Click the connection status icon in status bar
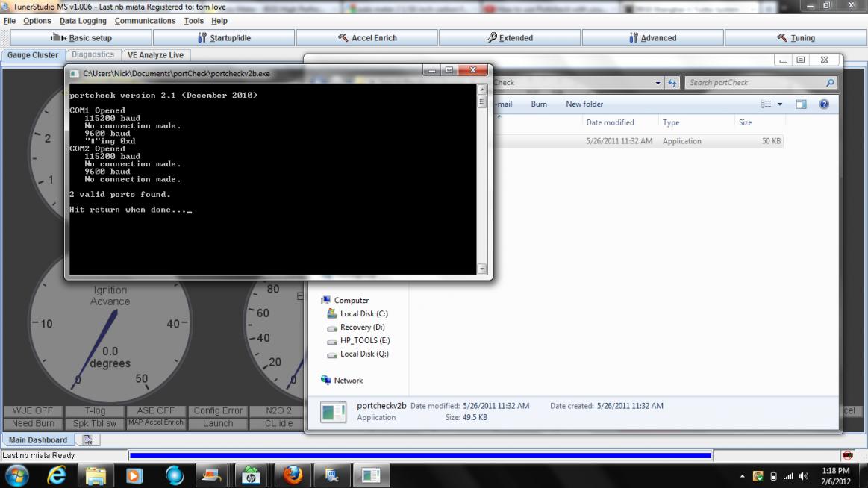 (x=847, y=455)
